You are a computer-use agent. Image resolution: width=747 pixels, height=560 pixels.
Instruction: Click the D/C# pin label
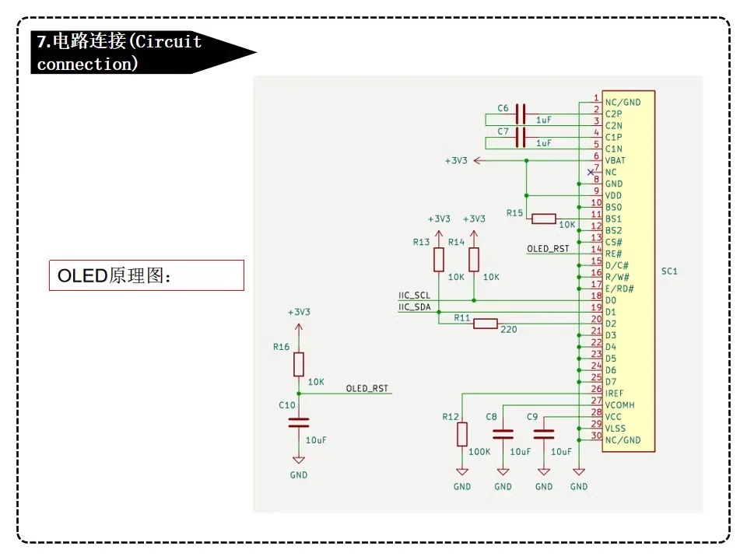coord(617,265)
